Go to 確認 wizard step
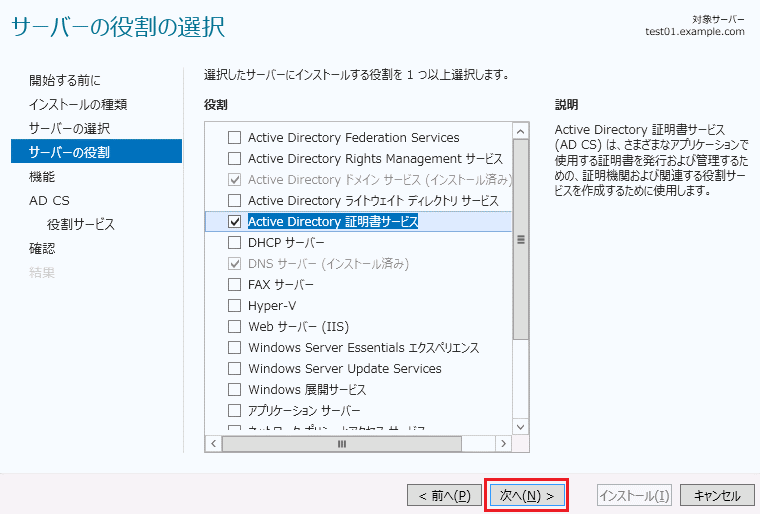The image size is (760, 514). pyautogui.click(x=42, y=248)
